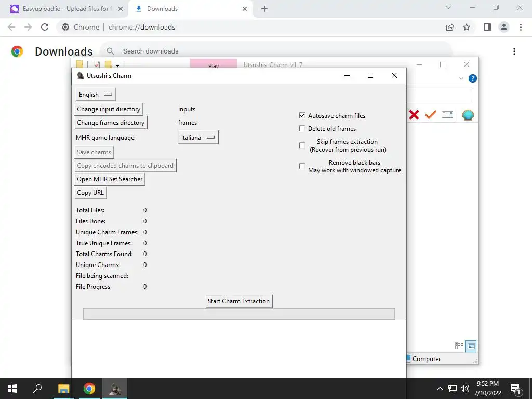Switch Explorer to large icons view
532x399 pixels.
471,346
